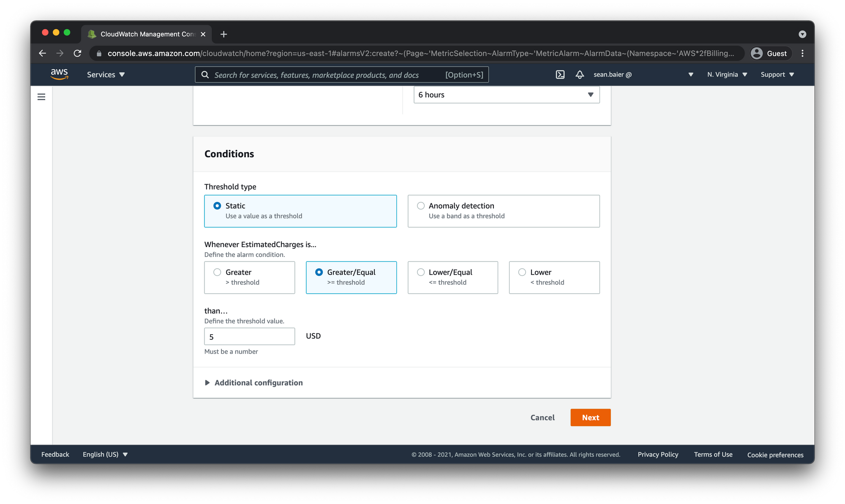Open the notifications bell
The width and height of the screenshot is (845, 504).
coord(580,75)
